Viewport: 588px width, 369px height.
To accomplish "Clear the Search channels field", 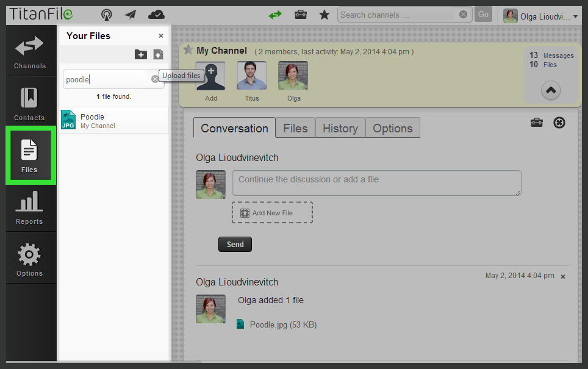I will pos(463,14).
